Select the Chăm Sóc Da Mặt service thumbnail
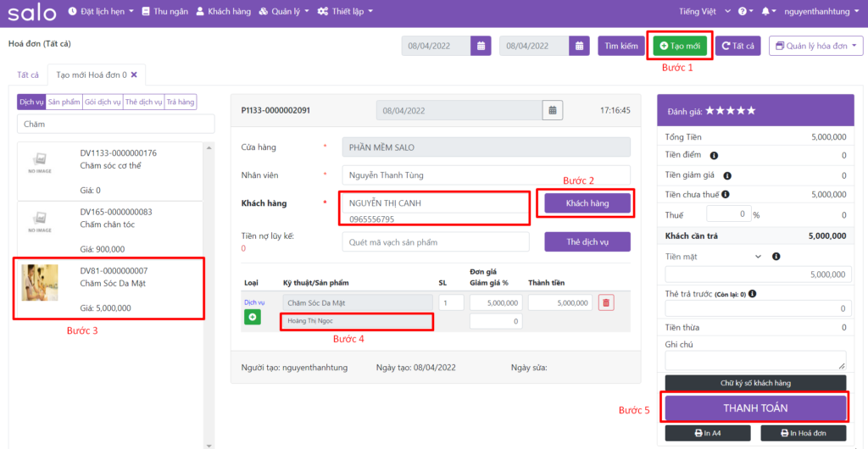Viewport: 868px width, 449px height. (x=40, y=283)
